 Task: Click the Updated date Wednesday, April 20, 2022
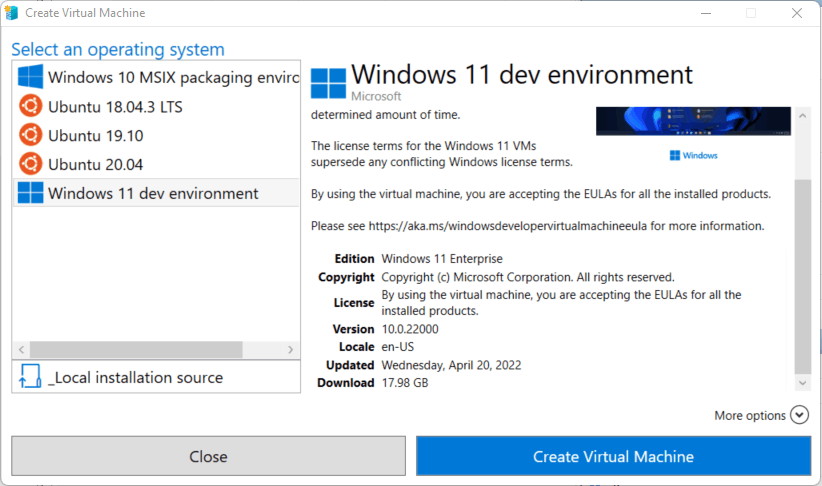[x=451, y=365]
